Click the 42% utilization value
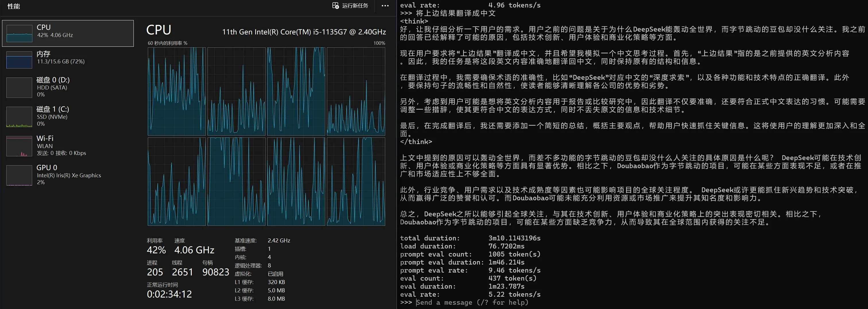Image resolution: width=868 pixels, height=309 pixels. [156, 250]
